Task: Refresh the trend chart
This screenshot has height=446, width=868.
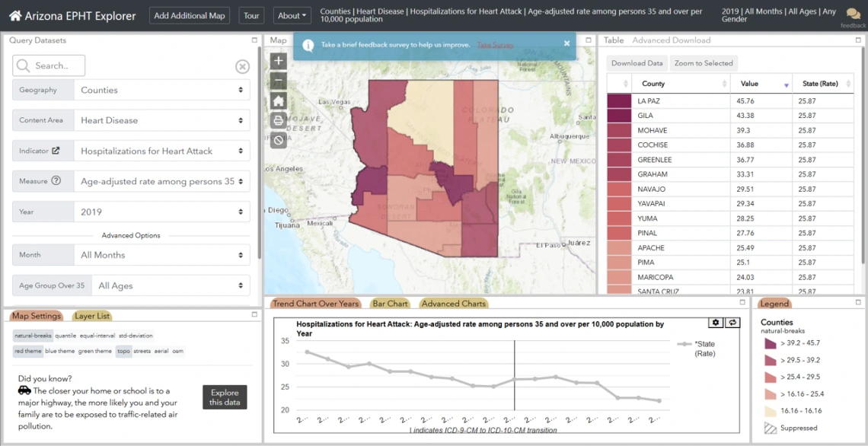Action: 732,323
